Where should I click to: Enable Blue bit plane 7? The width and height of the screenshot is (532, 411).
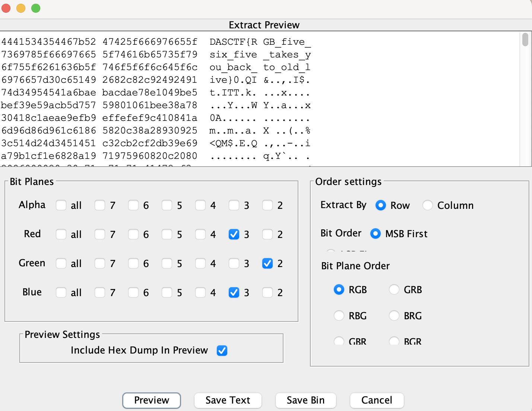[x=100, y=292]
